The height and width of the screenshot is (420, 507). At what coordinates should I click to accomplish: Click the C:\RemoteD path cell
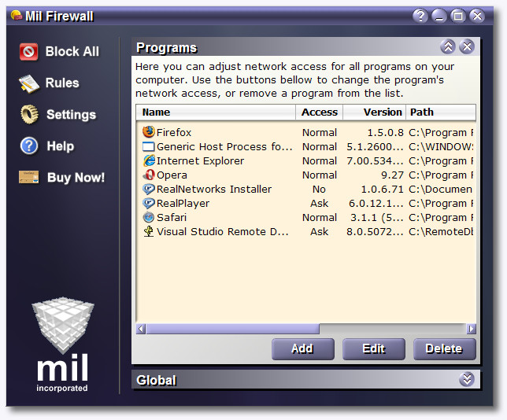(441, 232)
